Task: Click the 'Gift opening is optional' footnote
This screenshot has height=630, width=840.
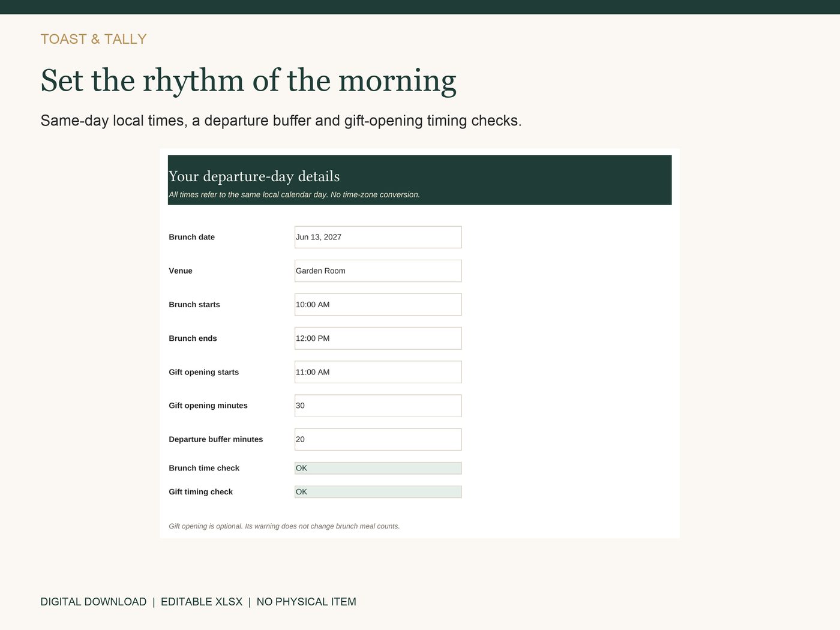Action: 284,526
